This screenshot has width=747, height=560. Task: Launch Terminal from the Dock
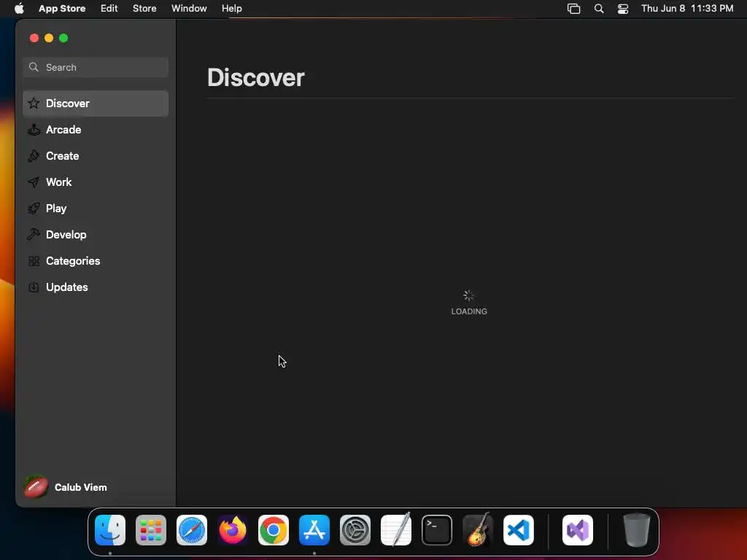pyautogui.click(x=437, y=530)
